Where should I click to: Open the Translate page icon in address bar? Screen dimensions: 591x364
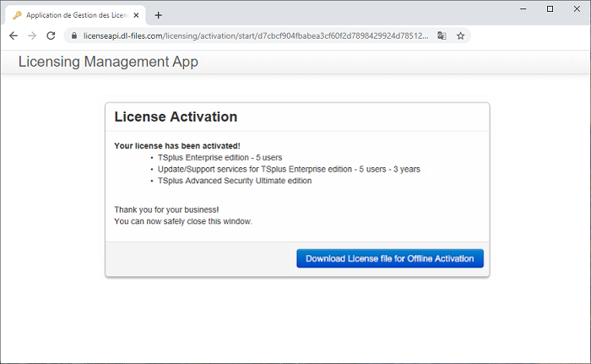tap(442, 36)
